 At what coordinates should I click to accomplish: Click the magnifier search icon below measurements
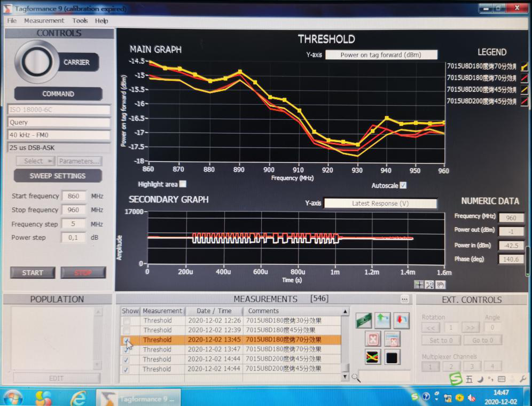tap(356, 378)
